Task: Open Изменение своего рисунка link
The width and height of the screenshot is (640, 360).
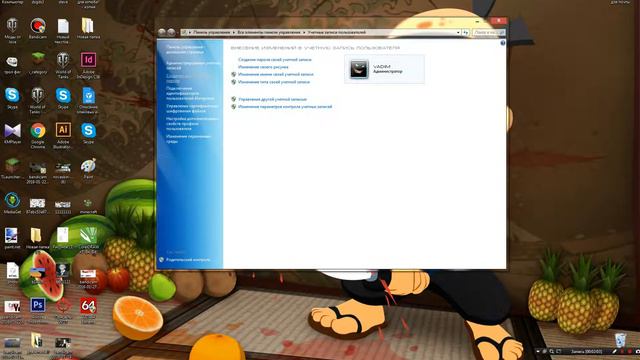Action: pyautogui.click(x=263, y=67)
